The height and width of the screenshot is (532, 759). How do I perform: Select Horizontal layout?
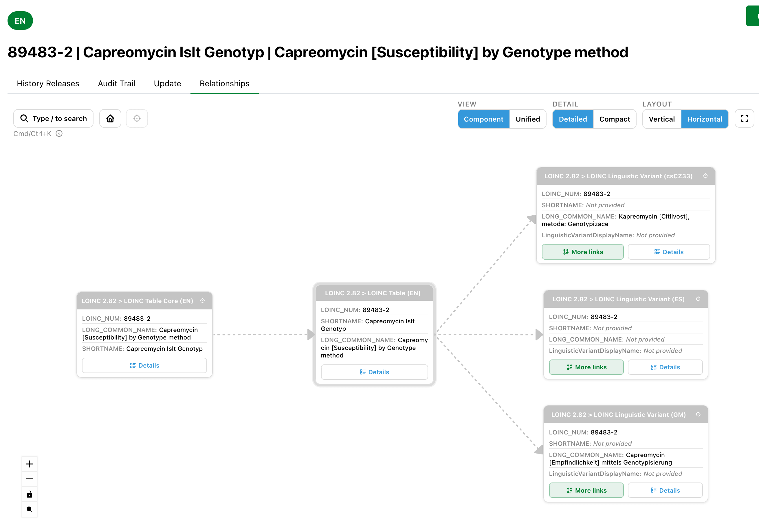pos(705,119)
